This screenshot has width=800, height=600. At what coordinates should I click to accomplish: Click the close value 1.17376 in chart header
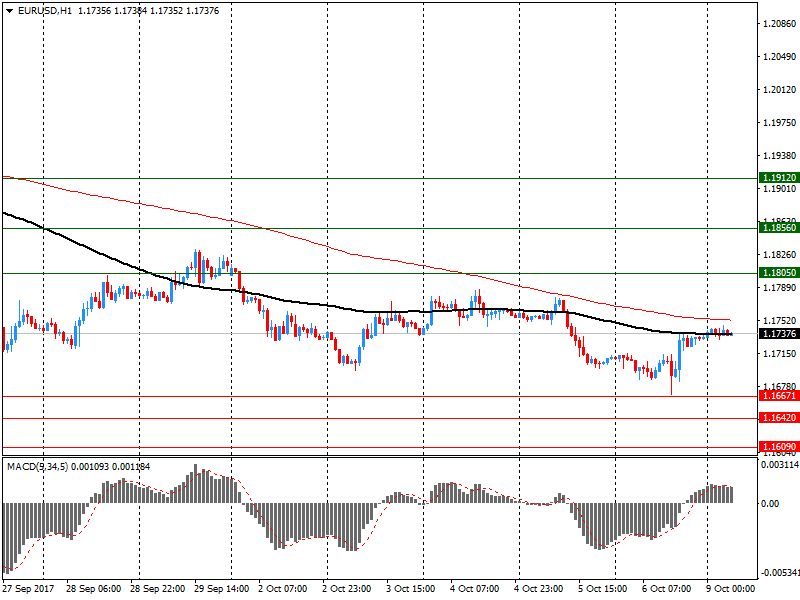[x=203, y=11]
